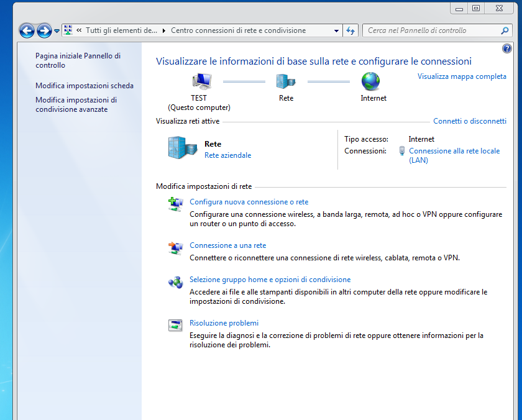Click the TEST computer icon
The image size is (522, 420).
pyautogui.click(x=201, y=81)
